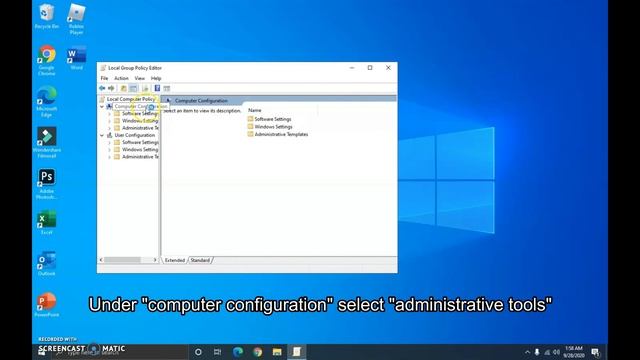Image resolution: width=640 pixels, height=360 pixels.
Task: Click the network icon in system tray
Action: [547, 352]
